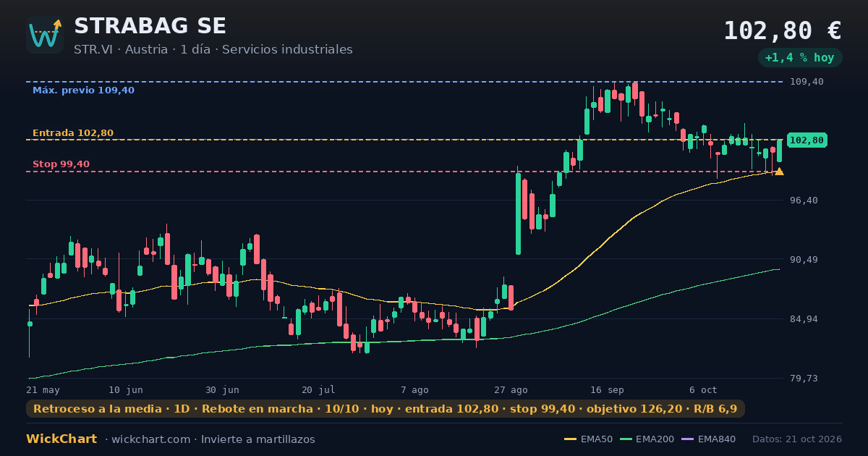Click the '30 jun' date label
868x456 pixels.
[x=222, y=390]
